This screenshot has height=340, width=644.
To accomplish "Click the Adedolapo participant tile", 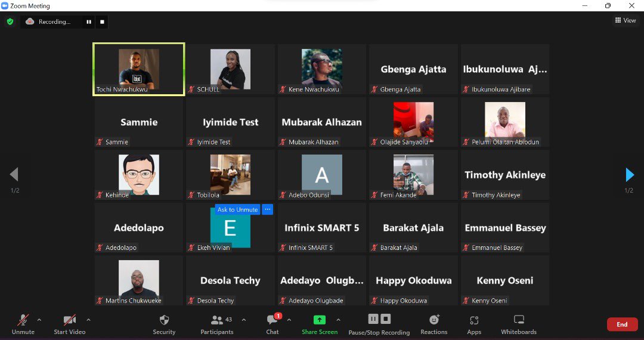I will 139,227.
